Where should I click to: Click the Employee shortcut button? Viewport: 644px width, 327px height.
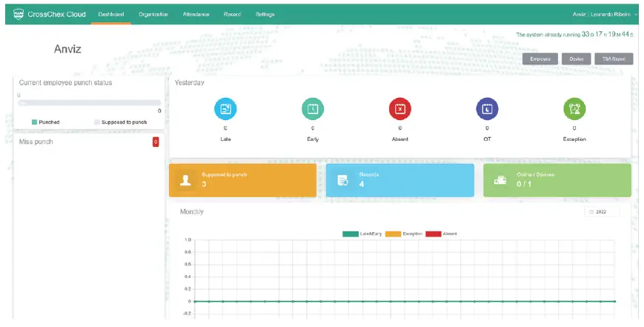point(540,59)
